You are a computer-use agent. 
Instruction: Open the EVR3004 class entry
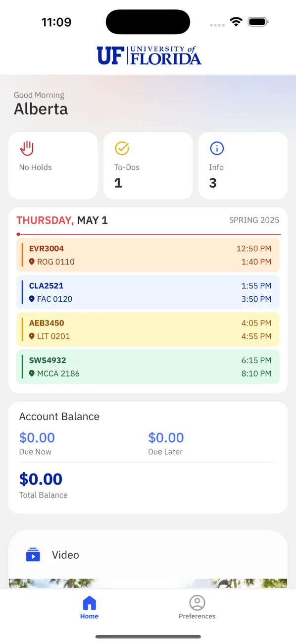pos(148,255)
